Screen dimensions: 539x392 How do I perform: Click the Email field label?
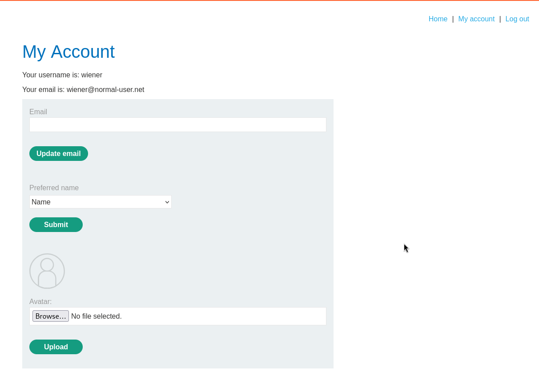pyautogui.click(x=38, y=112)
